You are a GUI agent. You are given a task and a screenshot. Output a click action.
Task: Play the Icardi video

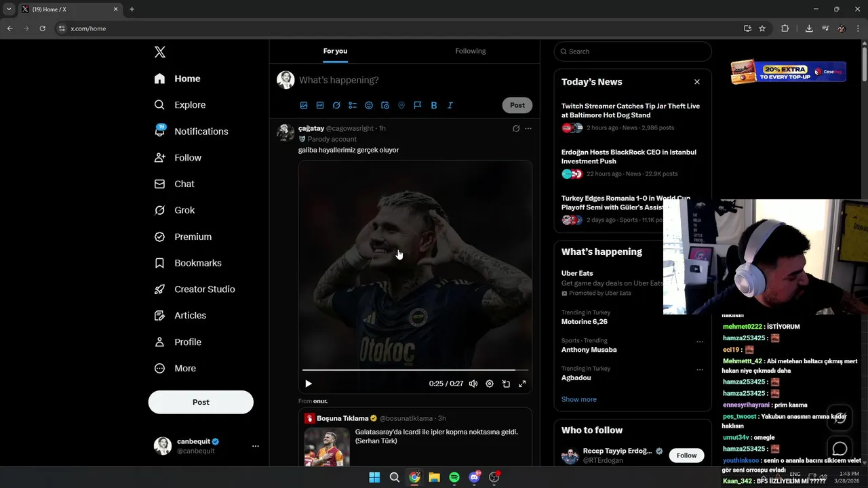point(309,384)
